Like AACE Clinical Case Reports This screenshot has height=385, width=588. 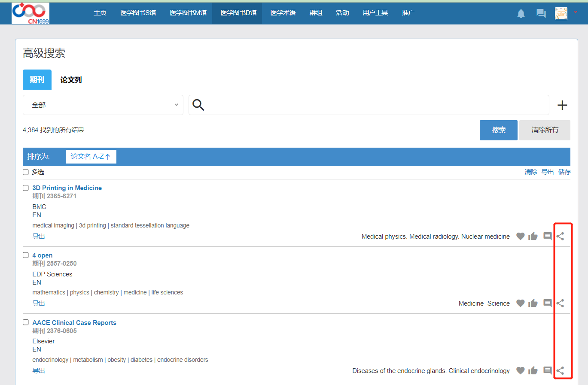tap(533, 370)
